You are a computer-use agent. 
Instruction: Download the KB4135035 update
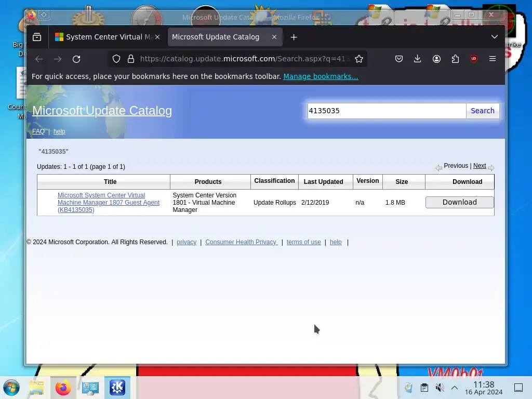[x=459, y=202]
